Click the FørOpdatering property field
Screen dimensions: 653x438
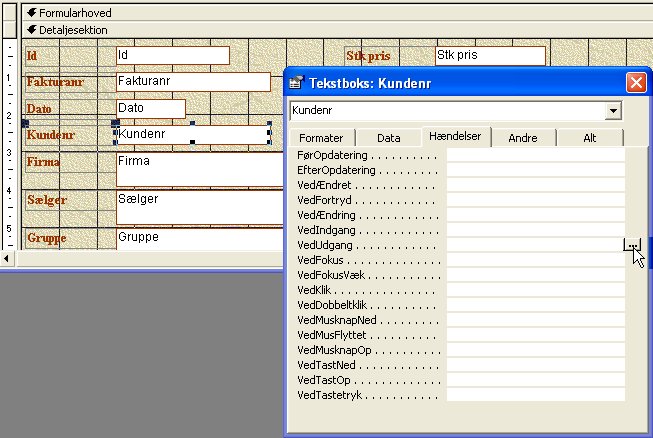pyautogui.click(x=536, y=155)
